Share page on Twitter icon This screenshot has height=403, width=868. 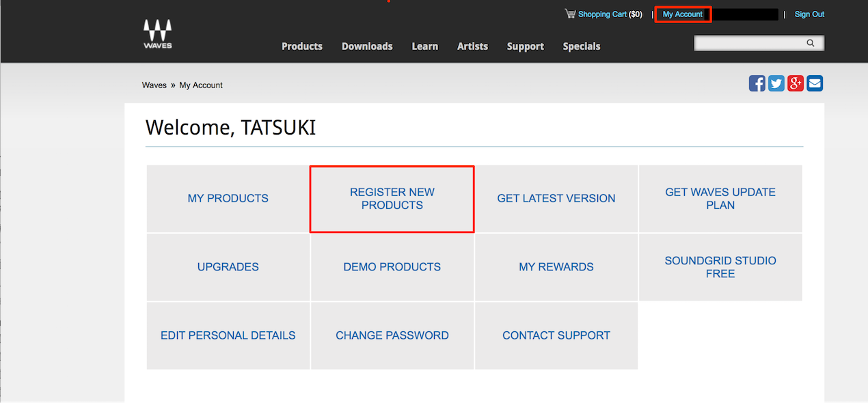tap(776, 83)
